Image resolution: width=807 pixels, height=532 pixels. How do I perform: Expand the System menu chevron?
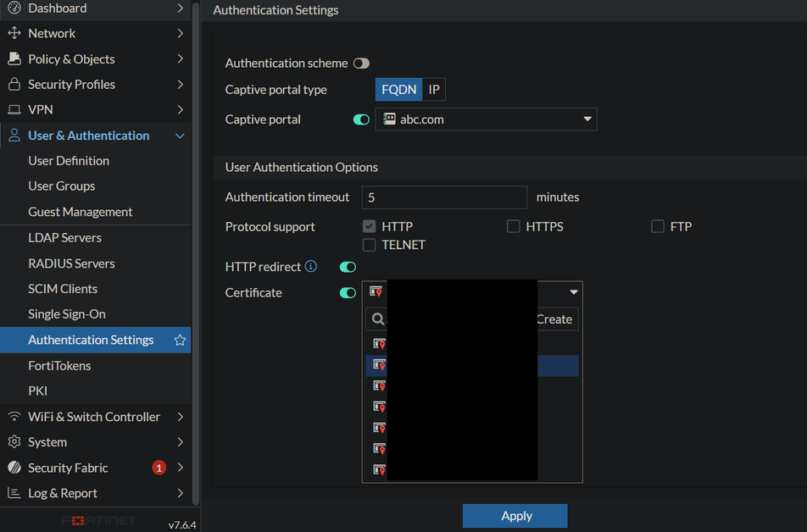(180, 442)
